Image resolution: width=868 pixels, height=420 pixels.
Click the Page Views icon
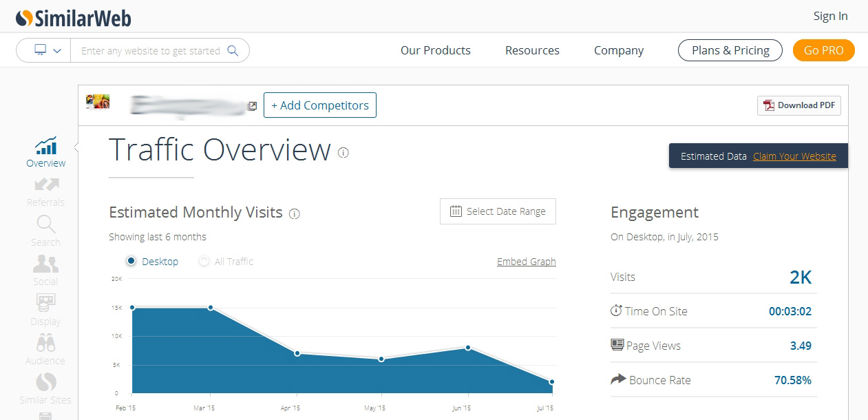(x=617, y=345)
